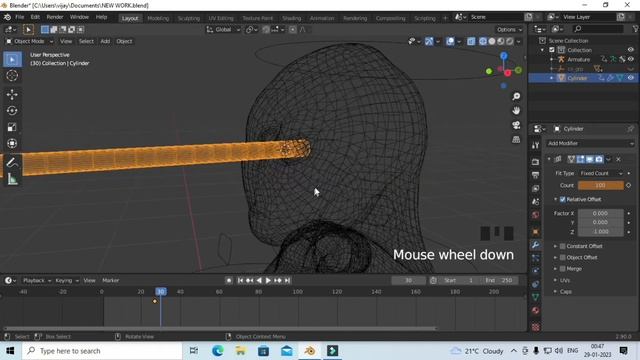The height and width of the screenshot is (360, 640).
Task: Activate the Transform tool
Action: click(x=12, y=143)
